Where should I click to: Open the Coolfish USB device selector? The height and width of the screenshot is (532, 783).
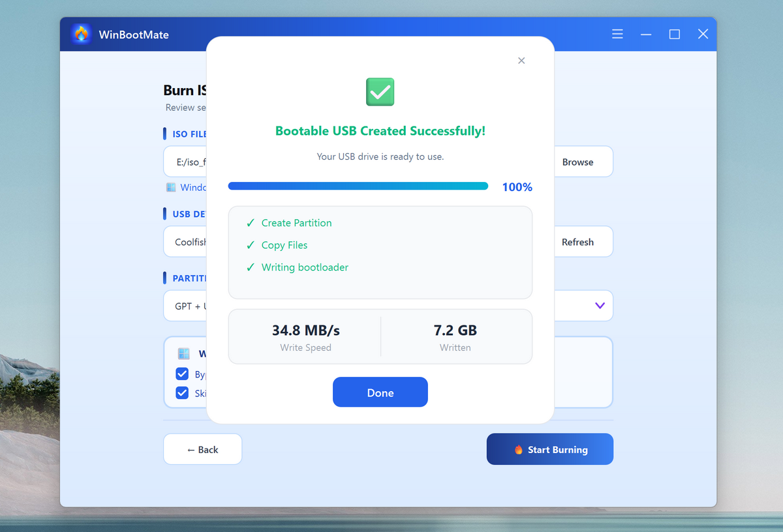click(x=185, y=242)
